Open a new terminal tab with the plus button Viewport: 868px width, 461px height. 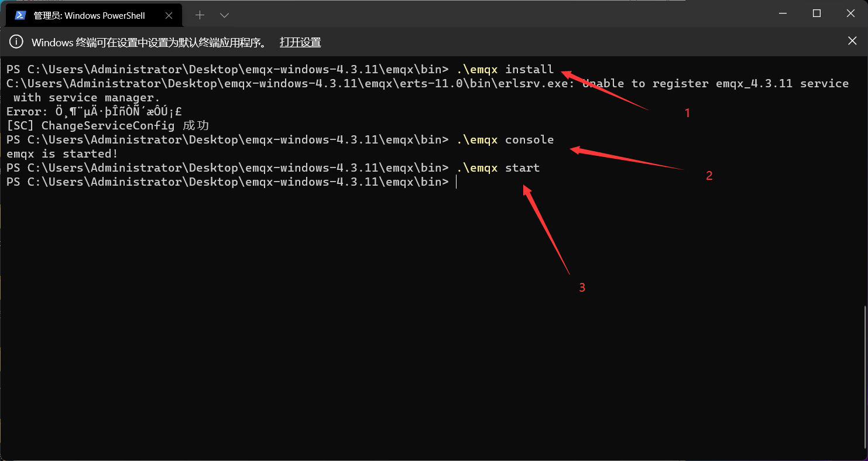tap(200, 15)
